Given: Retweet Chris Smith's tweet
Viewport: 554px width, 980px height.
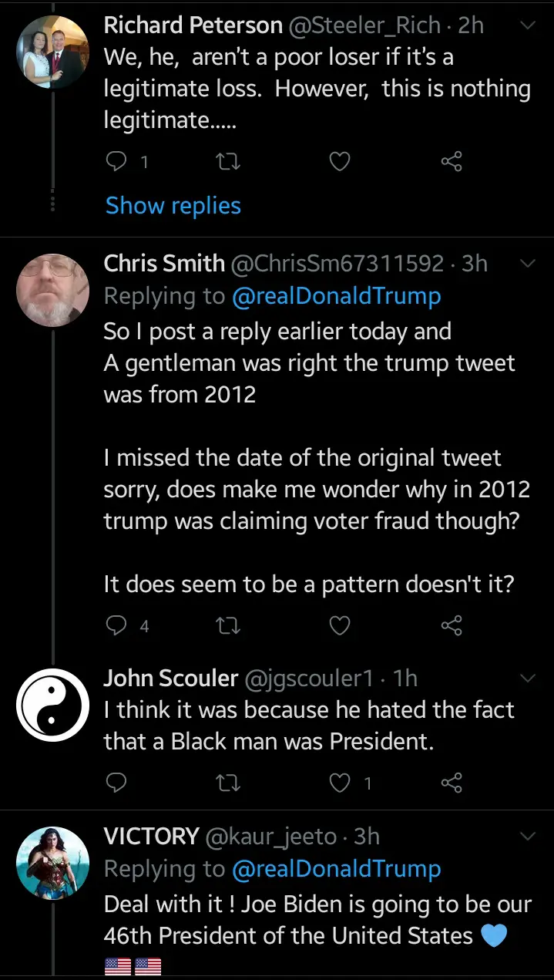Looking at the screenshot, I should point(230,626).
